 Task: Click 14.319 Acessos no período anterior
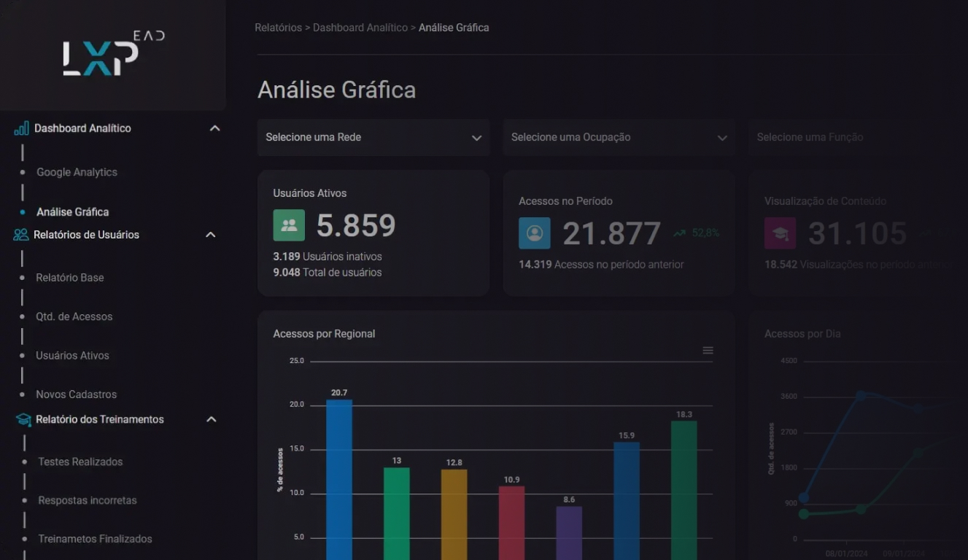[602, 265]
